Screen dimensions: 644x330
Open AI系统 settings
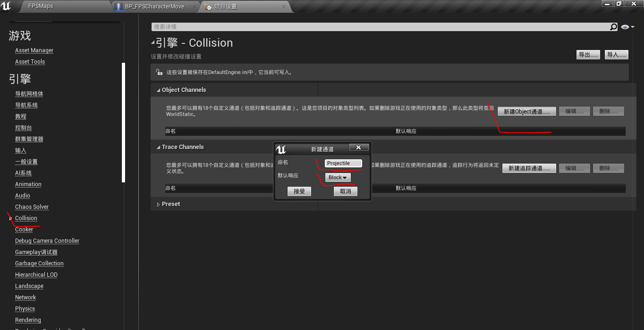pos(24,173)
